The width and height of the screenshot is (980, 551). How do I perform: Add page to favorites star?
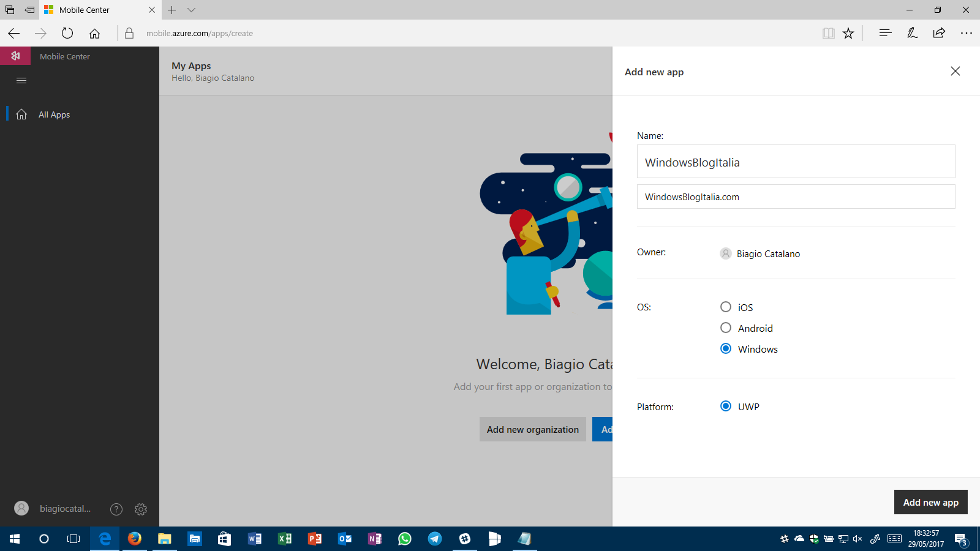848,33
